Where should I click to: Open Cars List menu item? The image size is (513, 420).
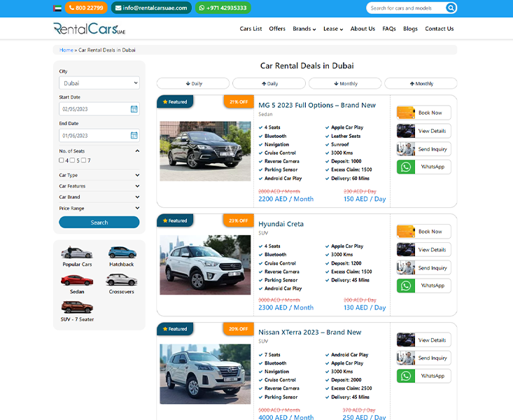point(251,29)
